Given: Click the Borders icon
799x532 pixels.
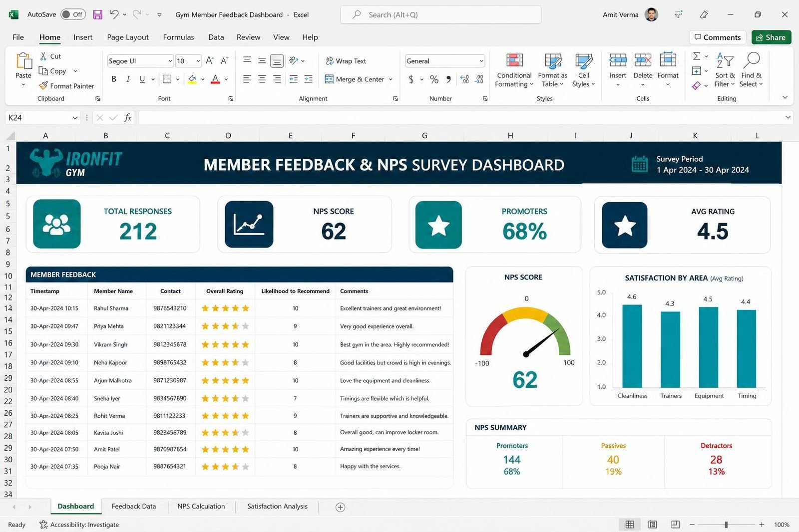Looking at the screenshot, I should [167, 79].
